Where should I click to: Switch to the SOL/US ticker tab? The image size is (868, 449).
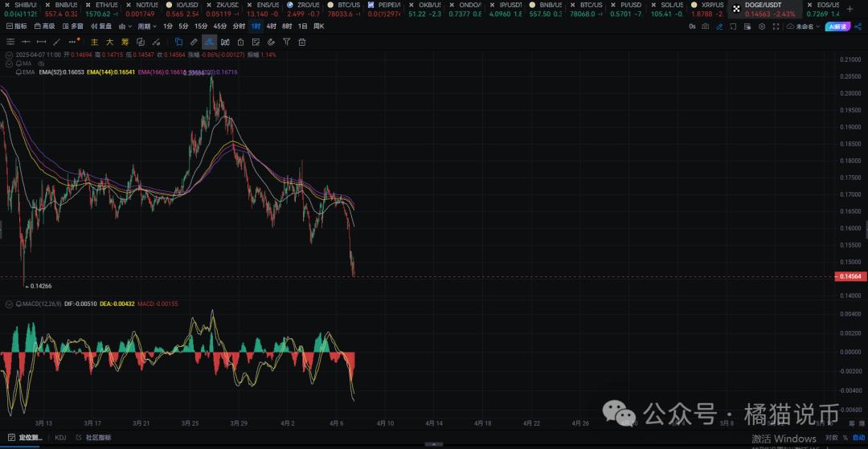tap(666, 9)
